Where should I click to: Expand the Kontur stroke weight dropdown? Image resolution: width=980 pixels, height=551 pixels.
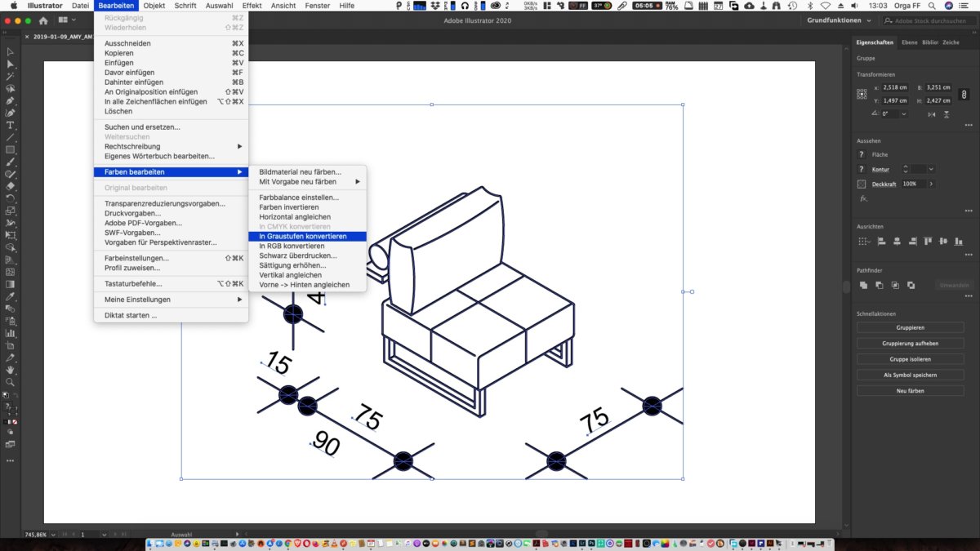pyautogui.click(x=931, y=169)
